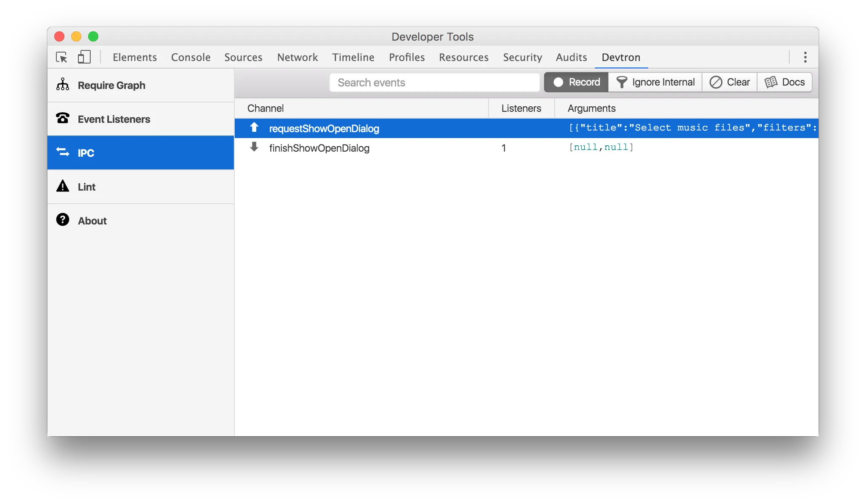Toggle the Ignore Internal filter
Screen dimensions: 866x504
pos(655,82)
